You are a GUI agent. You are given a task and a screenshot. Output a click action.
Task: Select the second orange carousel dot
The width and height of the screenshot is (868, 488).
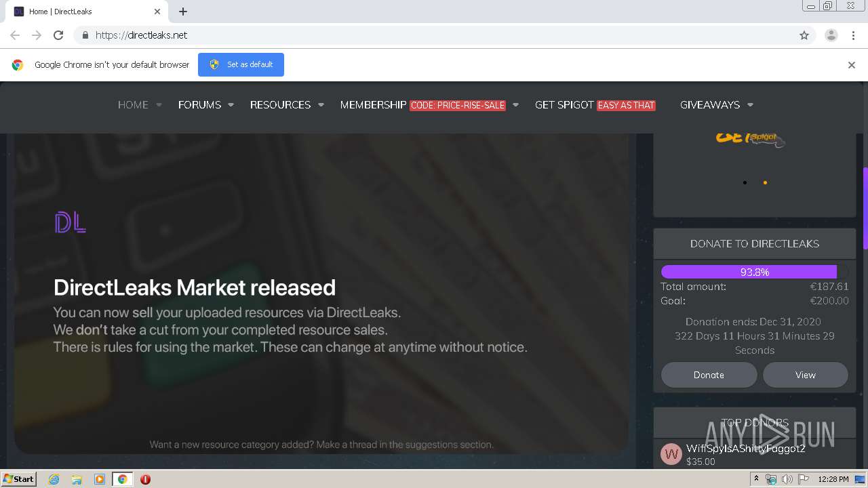pyautogui.click(x=765, y=182)
